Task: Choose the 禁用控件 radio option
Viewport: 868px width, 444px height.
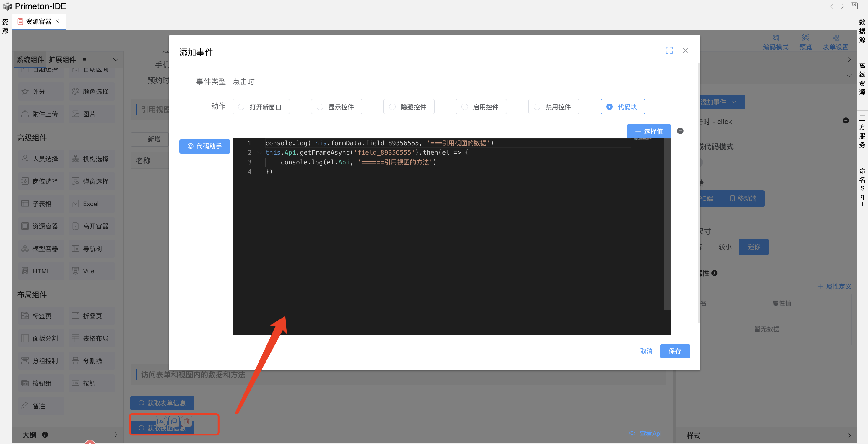Action: (x=537, y=107)
